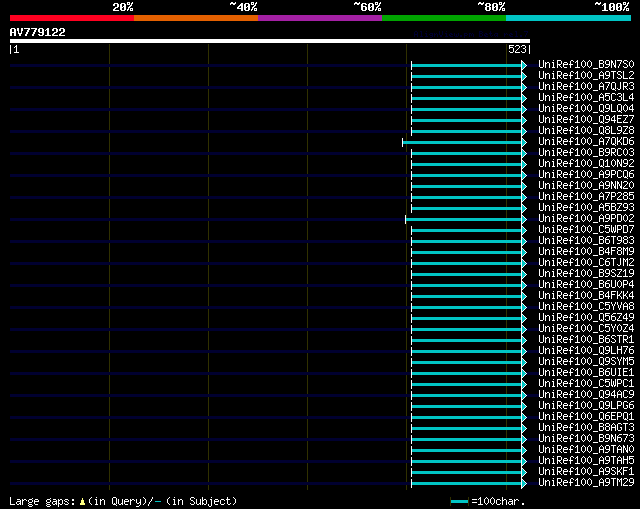
Task: Click the green ~80% legend segment
Action: pyautogui.click(x=444, y=18)
